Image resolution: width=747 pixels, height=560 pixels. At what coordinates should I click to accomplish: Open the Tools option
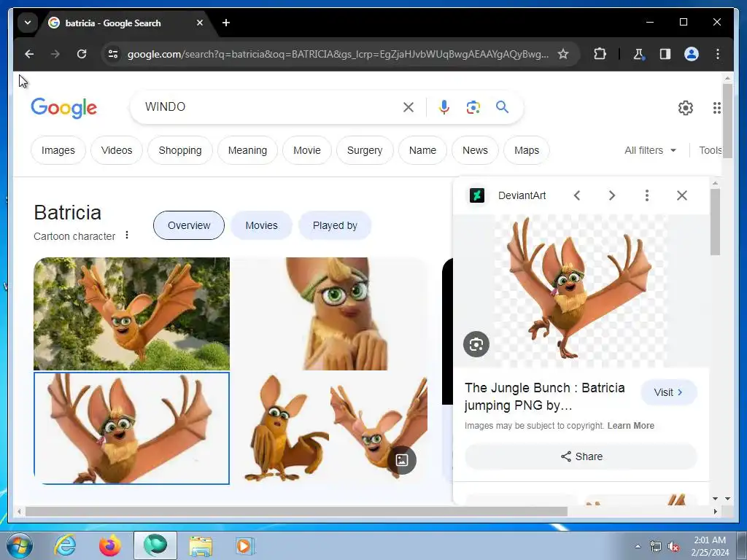(711, 150)
